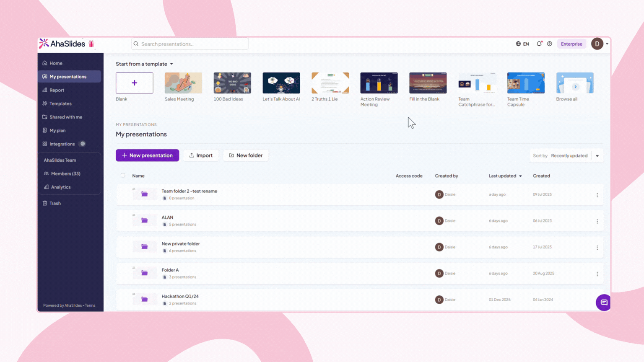Open more options for Folder A
Image resolution: width=644 pixels, height=362 pixels.
pyautogui.click(x=597, y=274)
